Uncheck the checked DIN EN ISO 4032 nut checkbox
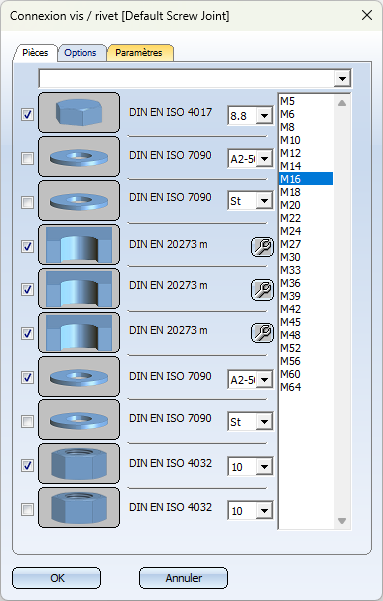The image size is (383, 601). (27, 466)
